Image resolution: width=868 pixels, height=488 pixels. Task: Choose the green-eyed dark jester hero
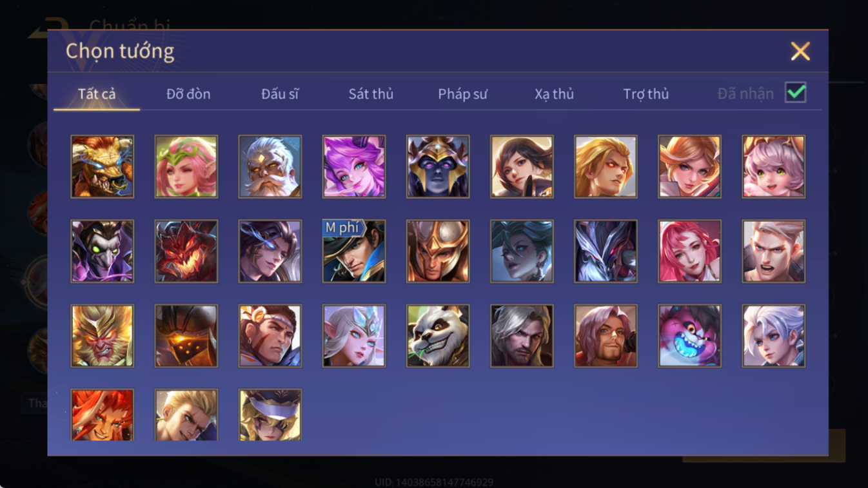click(103, 251)
